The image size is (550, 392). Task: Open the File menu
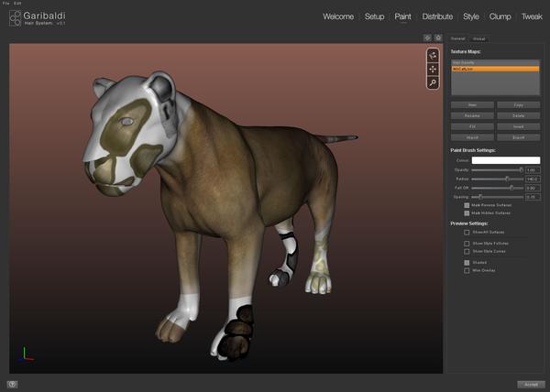pyautogui.click(x=6, y=3)
